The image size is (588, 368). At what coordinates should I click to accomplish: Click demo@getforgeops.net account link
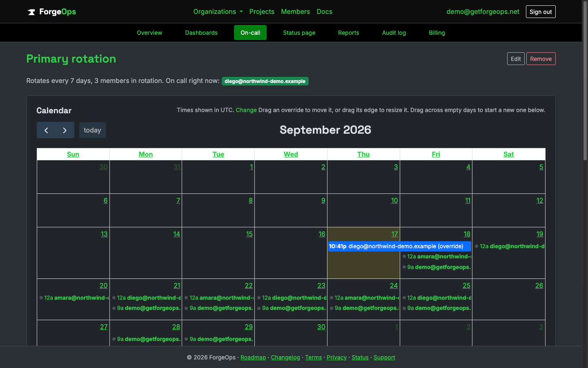pos(483,11)
